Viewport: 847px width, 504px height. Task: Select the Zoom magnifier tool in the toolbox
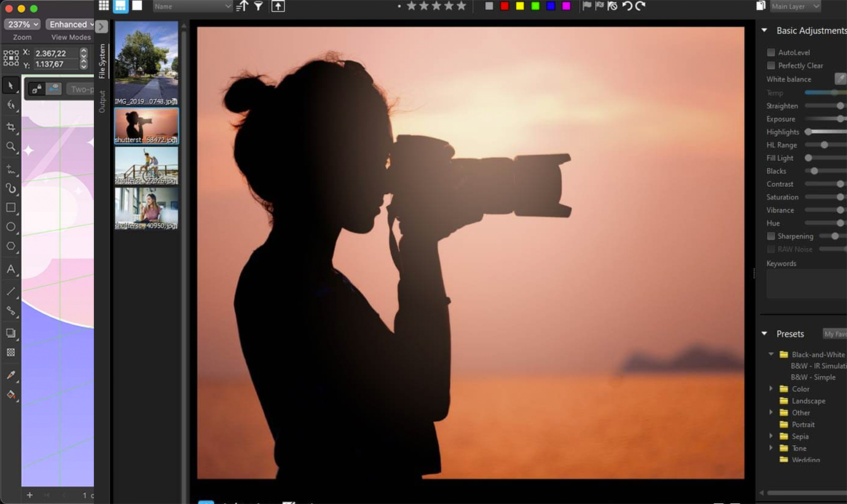[x=10, y=147]
